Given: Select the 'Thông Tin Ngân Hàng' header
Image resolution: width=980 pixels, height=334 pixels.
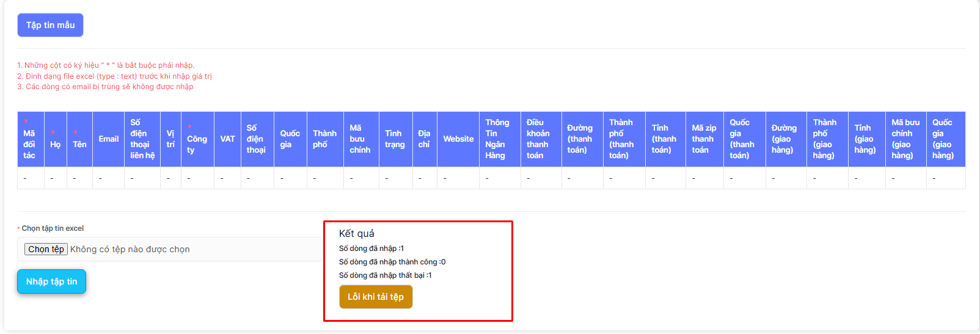Looking at the screenshot, I should 497,139.
